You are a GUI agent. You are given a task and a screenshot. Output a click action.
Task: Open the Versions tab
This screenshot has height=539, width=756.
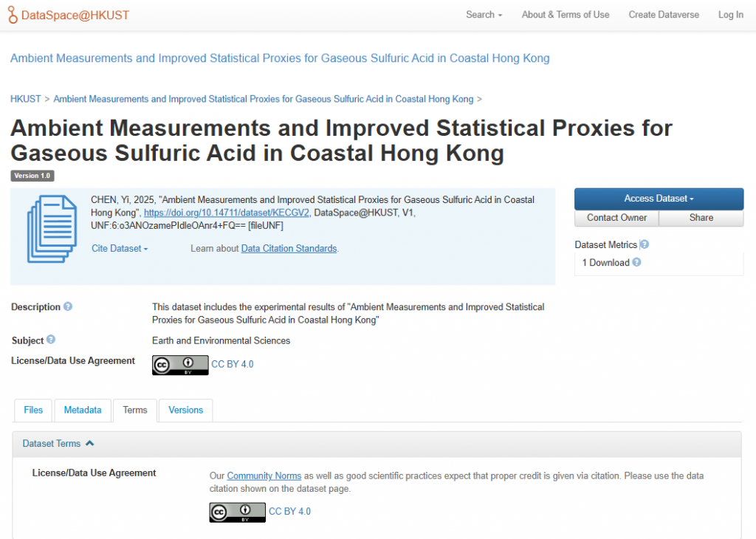coord(185,410)
